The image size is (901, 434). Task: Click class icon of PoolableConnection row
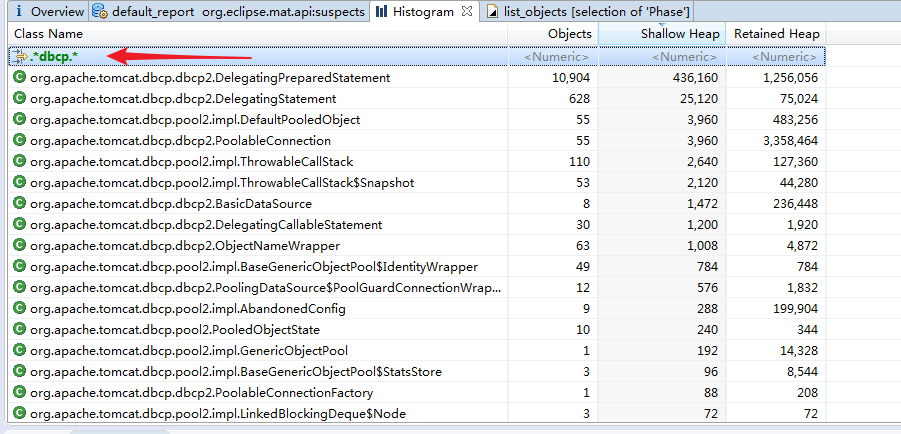click(x=20, y=140)
